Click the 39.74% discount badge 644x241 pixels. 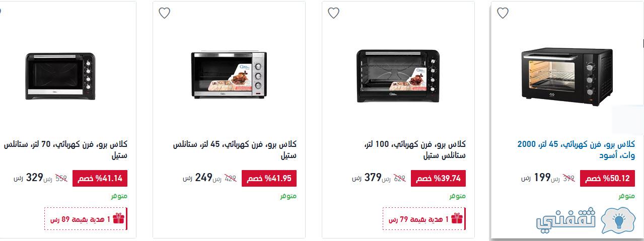point(439,179)
